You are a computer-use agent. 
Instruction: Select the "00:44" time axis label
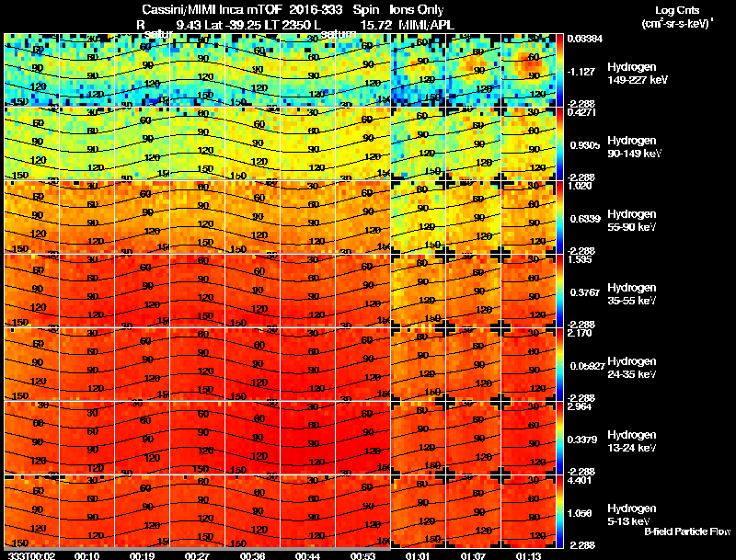pyautogui.click(x=307, y=555)
